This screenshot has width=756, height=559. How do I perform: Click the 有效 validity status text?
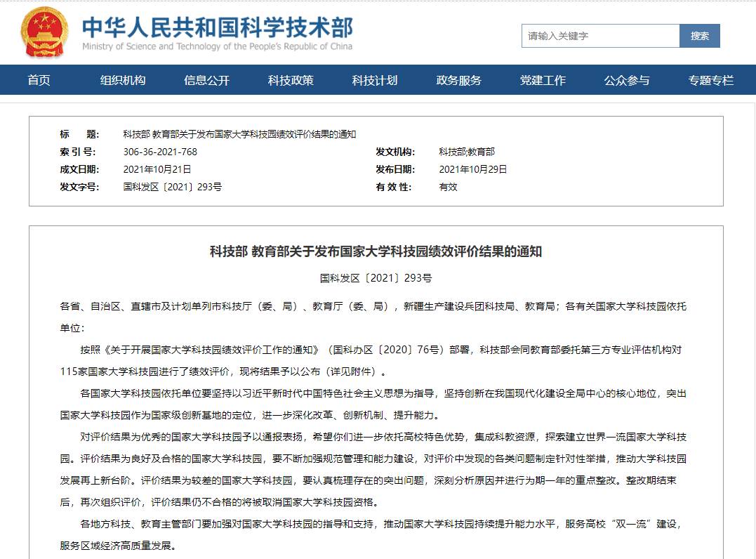448,187
